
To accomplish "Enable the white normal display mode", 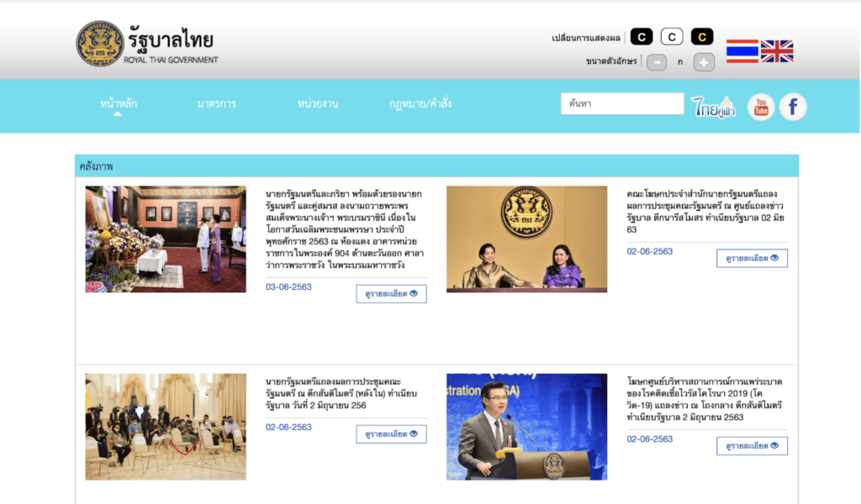I will pos(672,36).
